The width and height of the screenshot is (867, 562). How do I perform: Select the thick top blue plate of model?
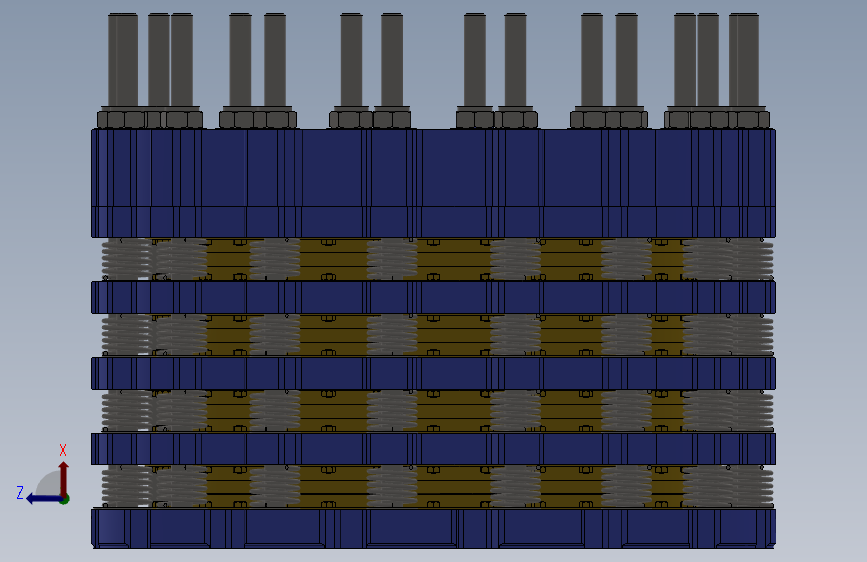[434, 183]
